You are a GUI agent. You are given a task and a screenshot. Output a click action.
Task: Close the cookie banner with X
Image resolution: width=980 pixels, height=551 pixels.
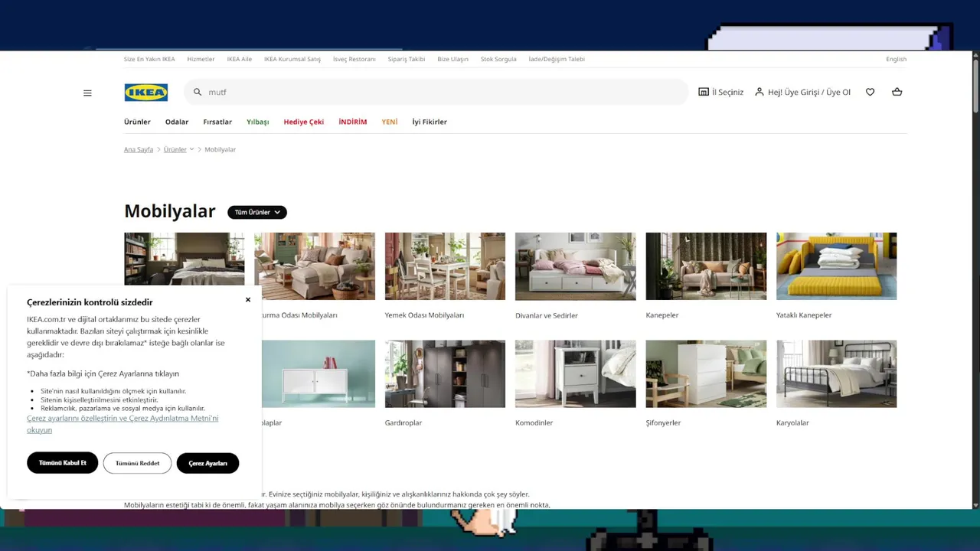click(248, 299)
